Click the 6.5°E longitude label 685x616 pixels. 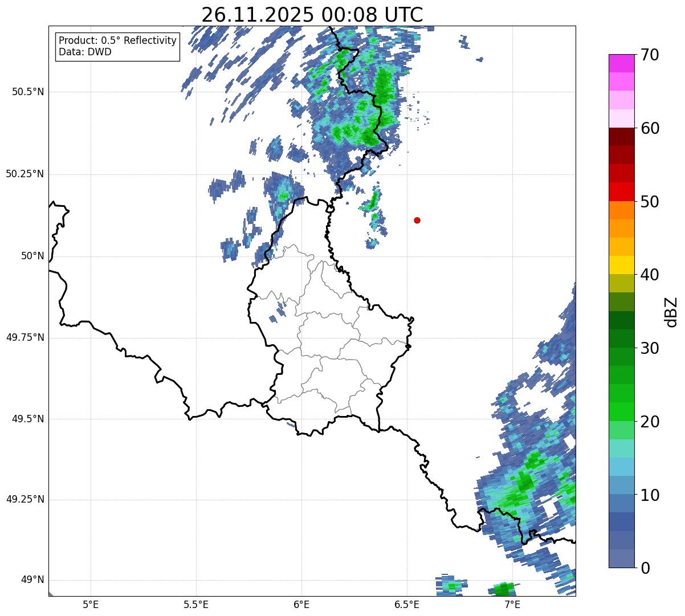click(x=407, y=604)
